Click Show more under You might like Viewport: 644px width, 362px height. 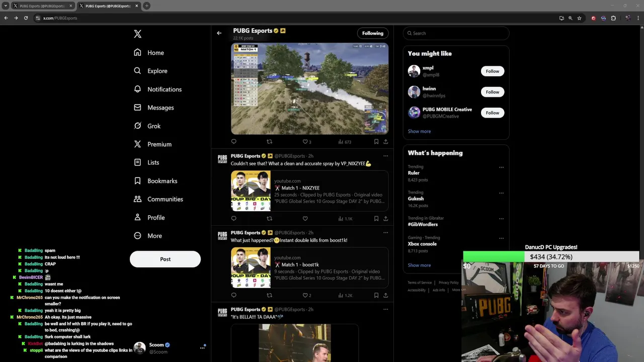[419, 131]
